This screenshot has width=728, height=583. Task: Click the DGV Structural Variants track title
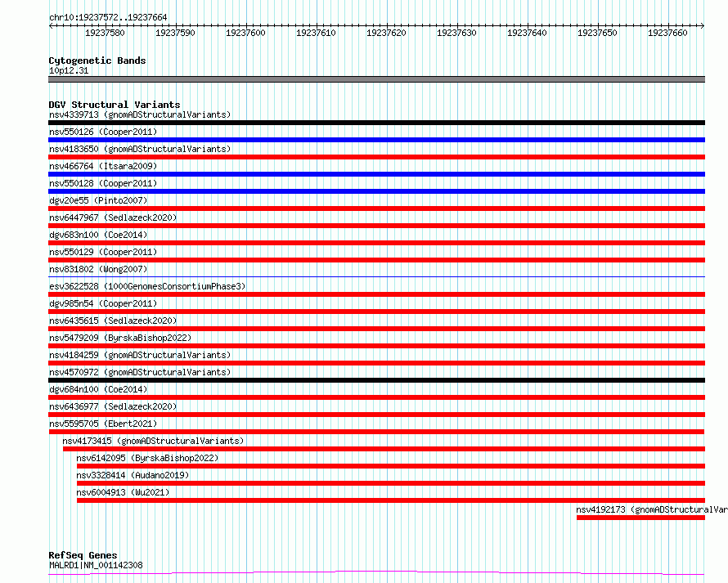(x=115, y=105)
